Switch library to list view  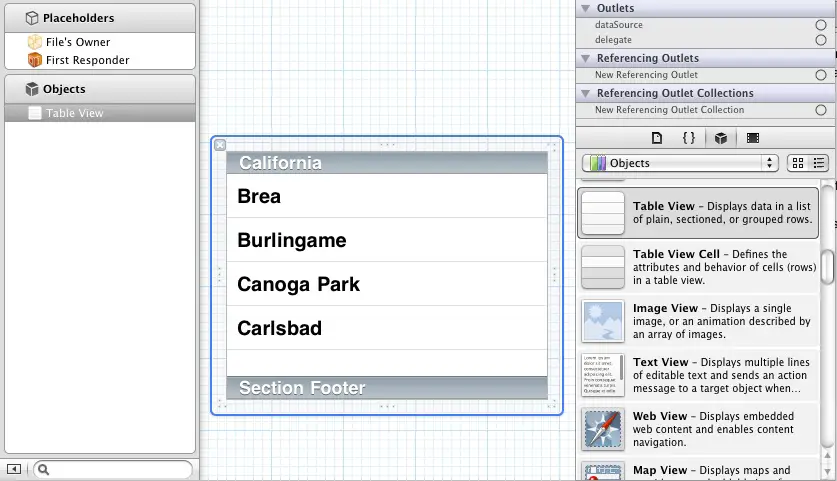(819, 163)
